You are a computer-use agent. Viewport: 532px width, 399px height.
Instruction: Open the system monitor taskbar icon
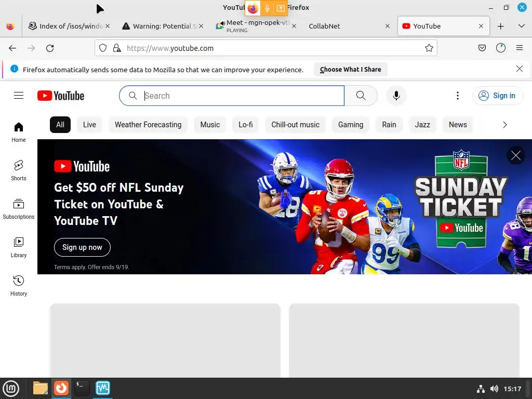coord(103,388)
